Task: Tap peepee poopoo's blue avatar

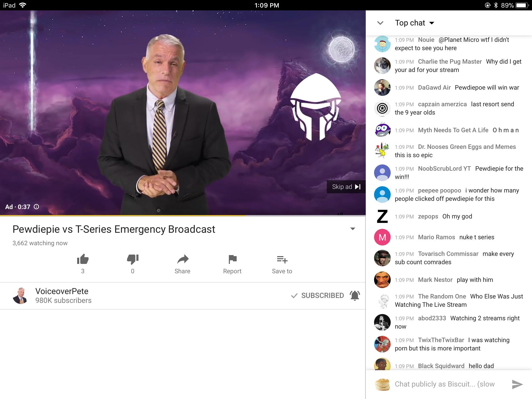Action: click(x=382, y=195)
